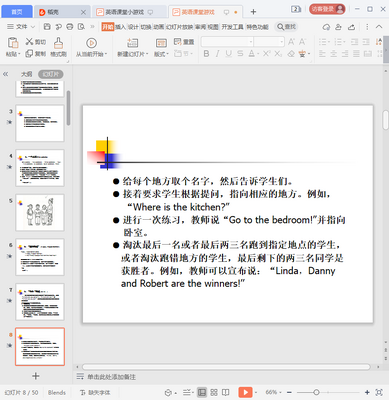Click the Save icon in quick access bar
The width and height of the screenshot is (389, 400).
(47, 27)
